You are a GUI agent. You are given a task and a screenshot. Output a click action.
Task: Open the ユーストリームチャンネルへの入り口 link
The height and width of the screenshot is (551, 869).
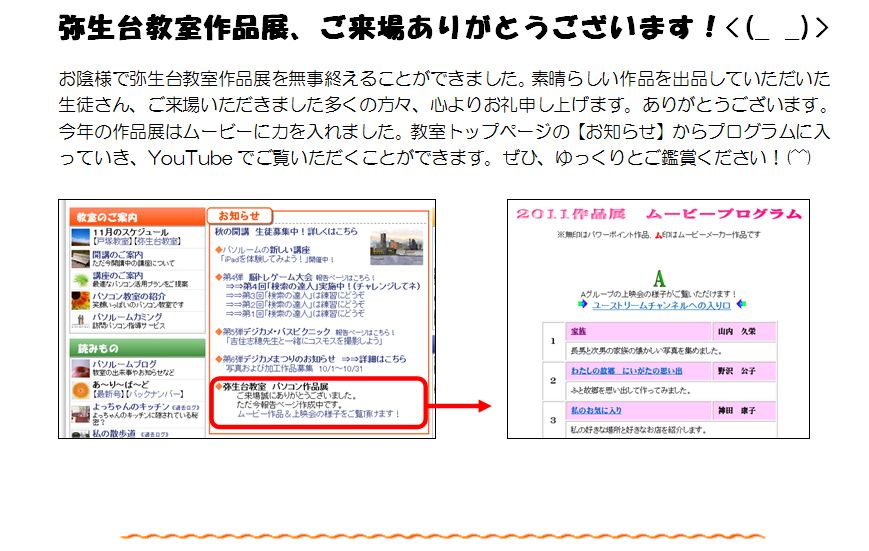[x=661, y=305]
